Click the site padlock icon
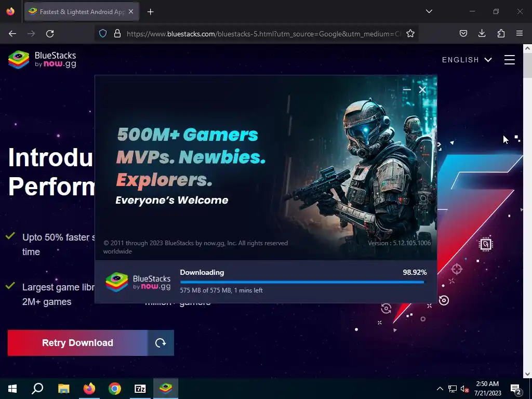Viewport: 532px width, 399px height. tap(117, 34)
